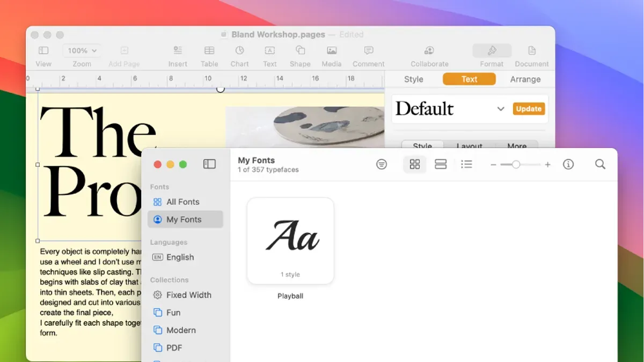644x362 pixels.
Task: Open the Shape picker in Pages toolbar
Action: click(x=301, y=50)
